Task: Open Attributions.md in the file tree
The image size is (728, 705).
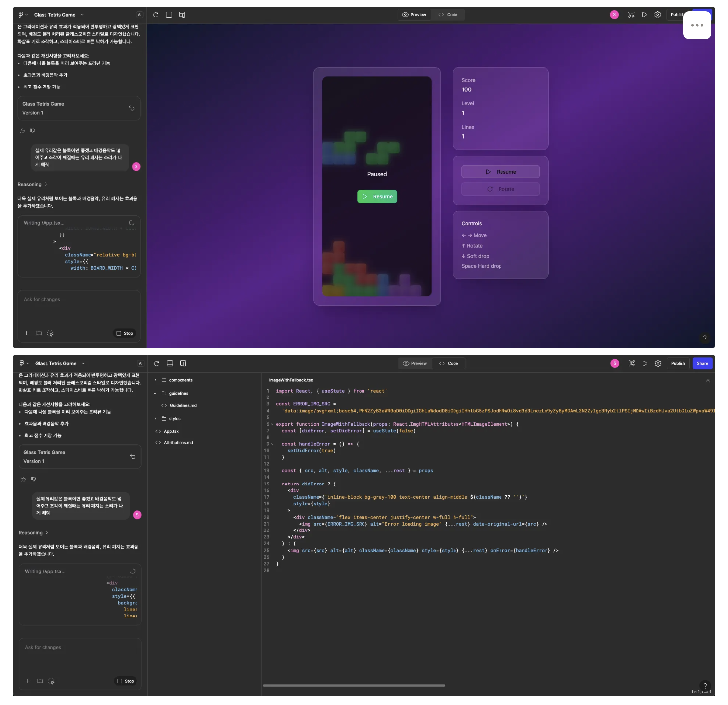Action: pyautogui.click(x=178, y=443)
